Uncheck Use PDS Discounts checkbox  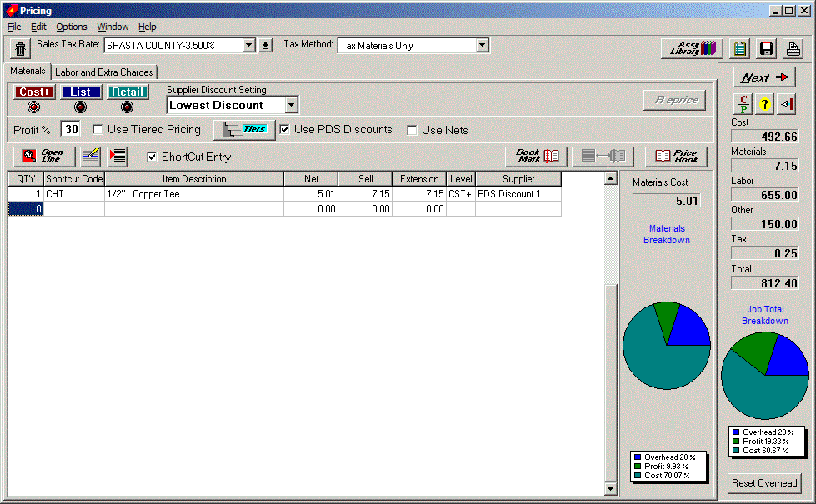click(285, 129)
